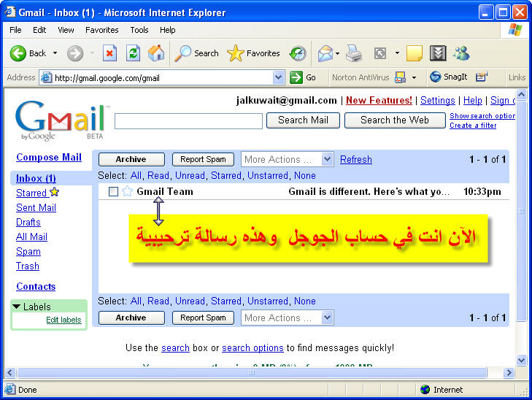
Task: Click the vertical scrollbar down arrow
Action: [x=521, y=360]
